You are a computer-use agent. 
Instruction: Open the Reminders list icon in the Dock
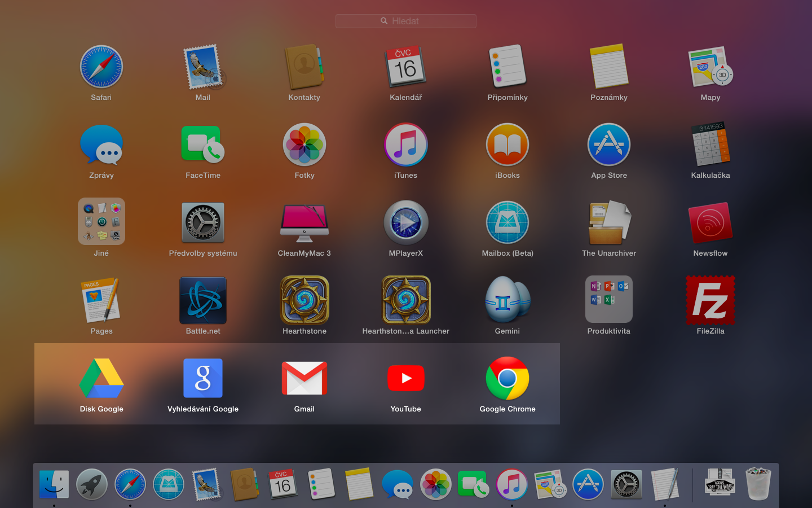pos(321,484)
